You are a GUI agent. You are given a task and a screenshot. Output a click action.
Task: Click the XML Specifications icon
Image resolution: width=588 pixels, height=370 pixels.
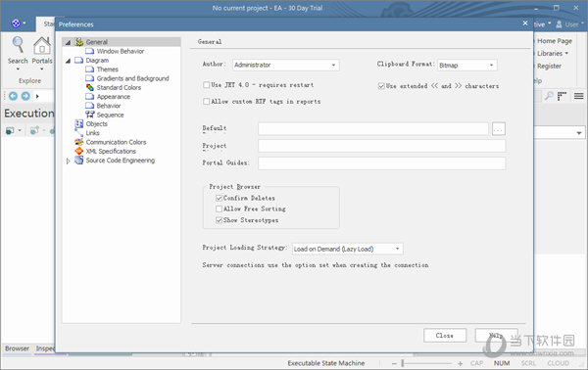(x=78, y=151)
